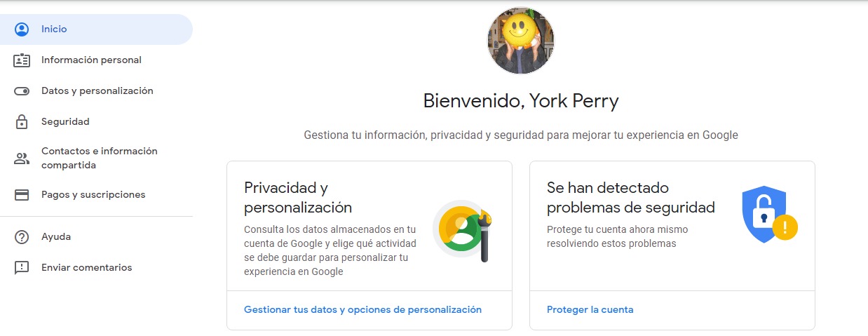The width and height of the screenshot is (868, 336).
Task: Open the Inicio menu item
Action: [96, 29]
